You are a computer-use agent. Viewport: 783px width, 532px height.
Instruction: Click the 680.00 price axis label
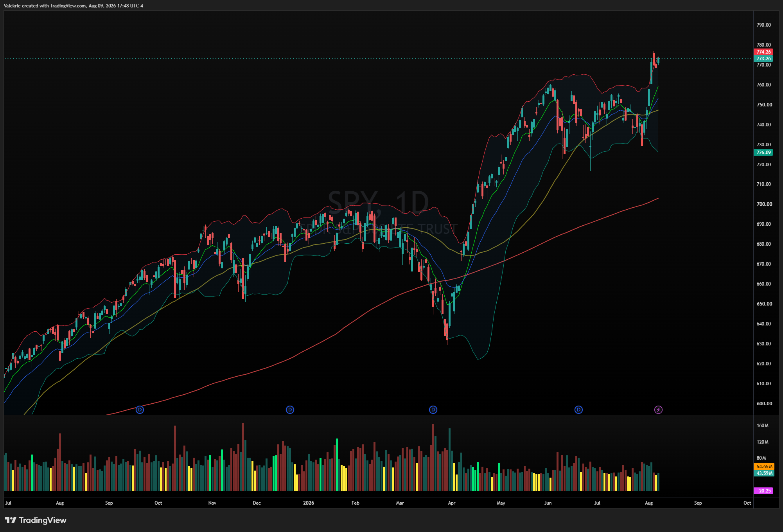[x=763, y=244]
